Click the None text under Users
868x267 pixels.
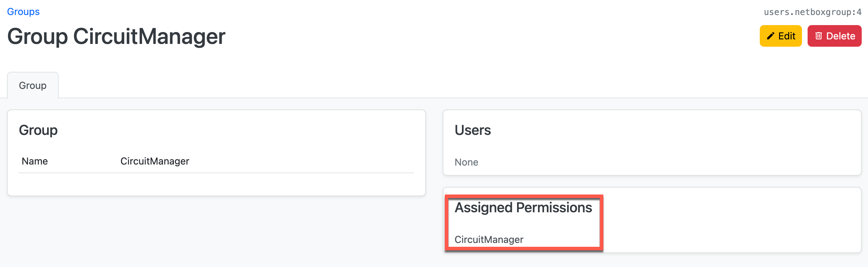click(x=466, y=162)
